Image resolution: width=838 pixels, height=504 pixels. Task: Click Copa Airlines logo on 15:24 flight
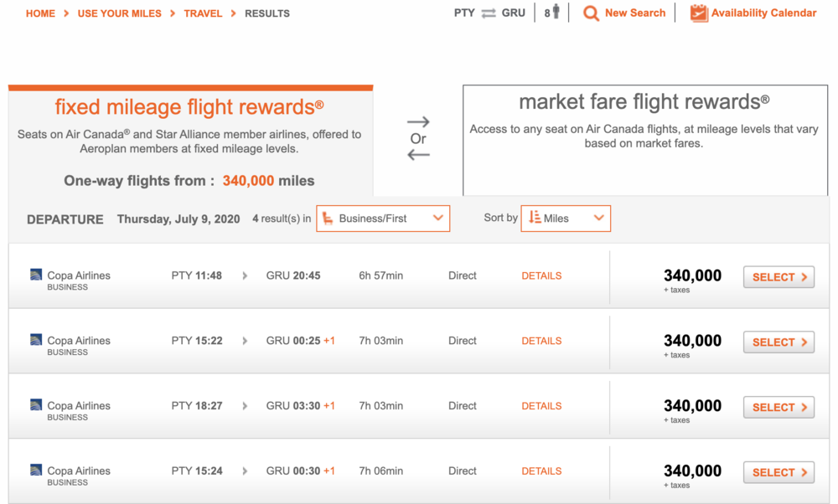tap(36, 471)
